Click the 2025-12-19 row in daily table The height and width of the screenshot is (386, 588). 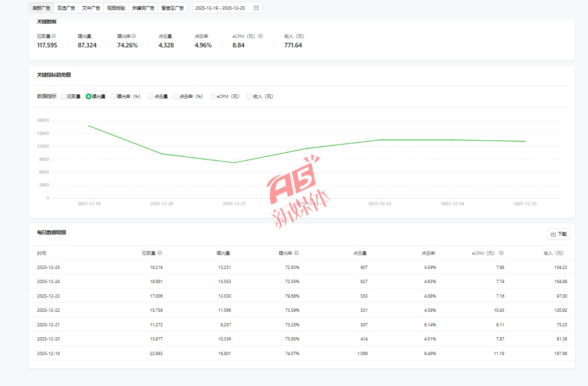point(302,353)
